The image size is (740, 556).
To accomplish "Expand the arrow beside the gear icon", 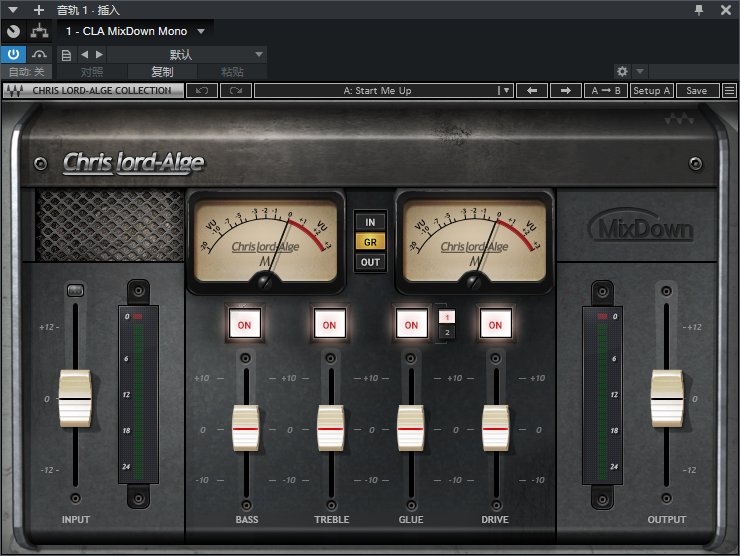I will pos(640,71).
